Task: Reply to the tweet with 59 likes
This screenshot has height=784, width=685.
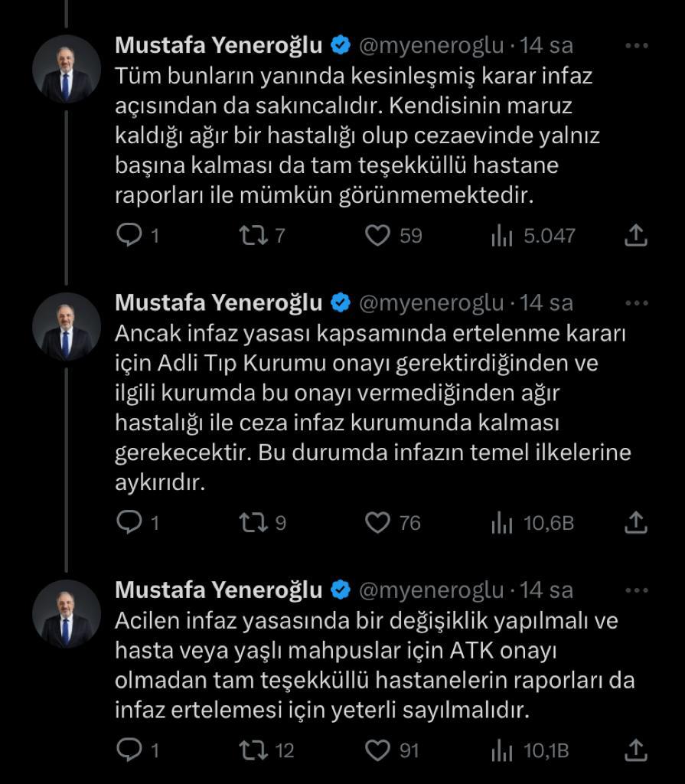Action: [127, 235]
